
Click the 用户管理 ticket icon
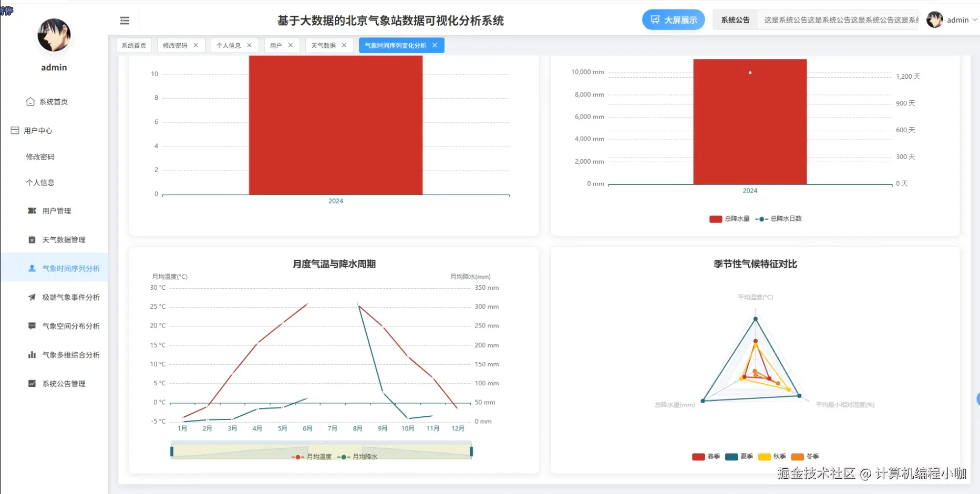(32, 211)
